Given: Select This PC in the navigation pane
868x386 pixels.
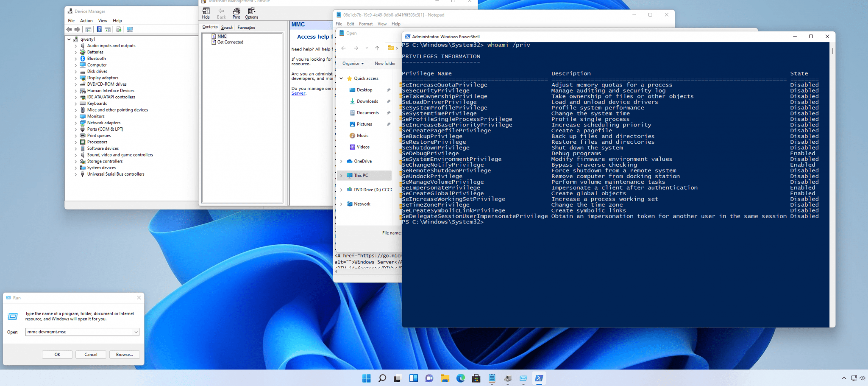Looking at the screenshot, I should 361,176.
